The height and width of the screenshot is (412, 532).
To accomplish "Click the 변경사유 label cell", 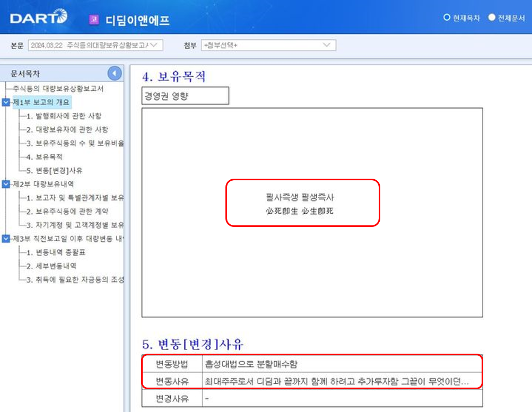I will [172, 398].
